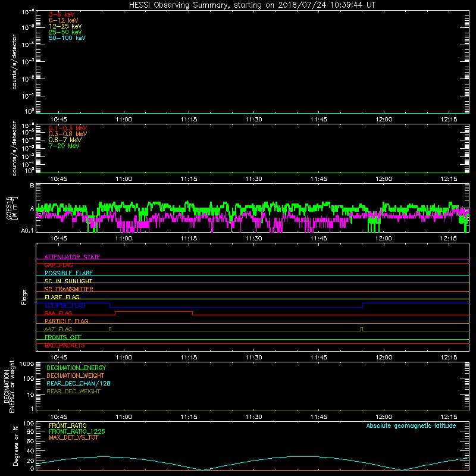This screenshot has height=476, width=476.
Task: Click the eclipse flag rising step near 11:55
Action: [363, 305]
